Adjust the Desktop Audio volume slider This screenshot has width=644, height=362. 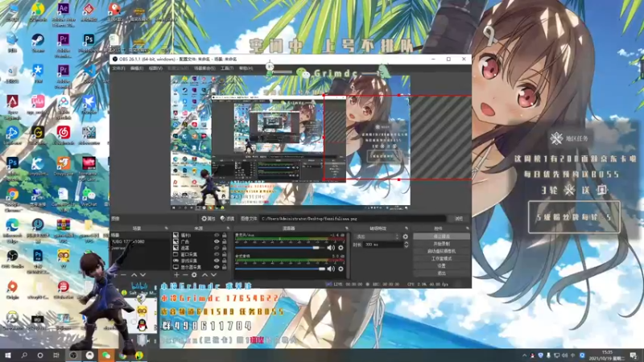click(x=280, y=269)
